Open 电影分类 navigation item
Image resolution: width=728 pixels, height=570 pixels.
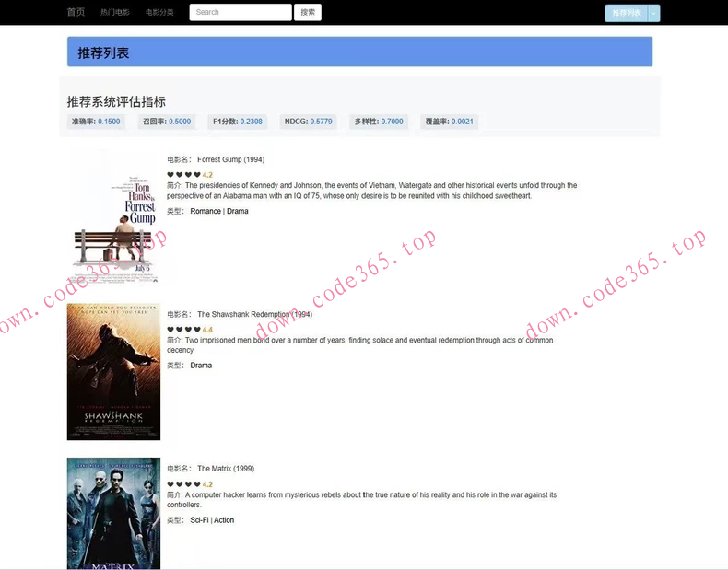click(159, 13)
